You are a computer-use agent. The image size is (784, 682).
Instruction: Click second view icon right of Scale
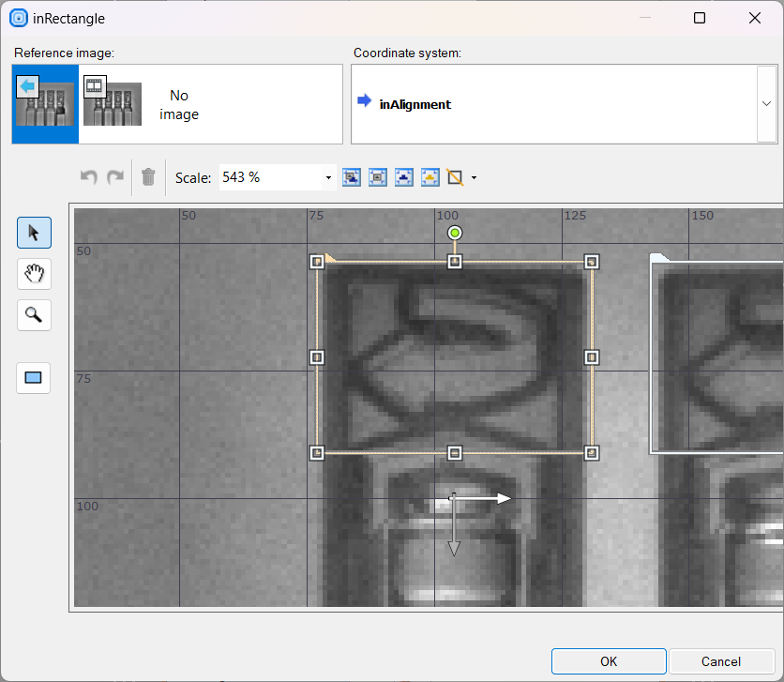click(x=378, y=176)
